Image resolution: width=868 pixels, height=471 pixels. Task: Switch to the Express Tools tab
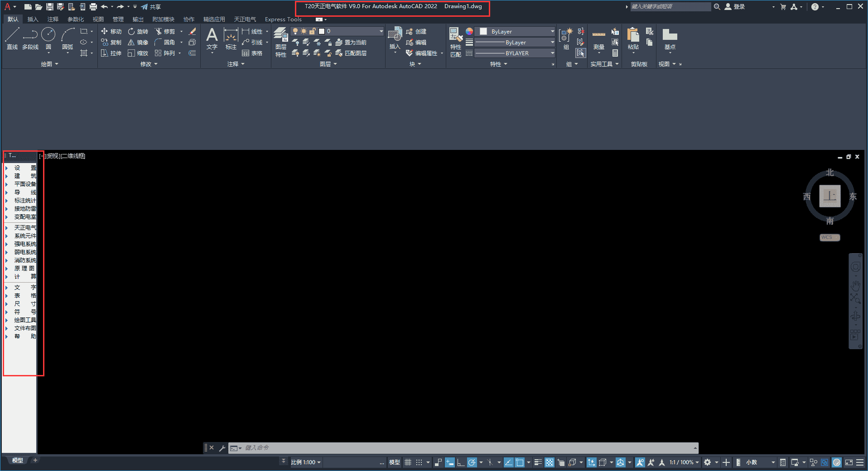coord(283,19)
